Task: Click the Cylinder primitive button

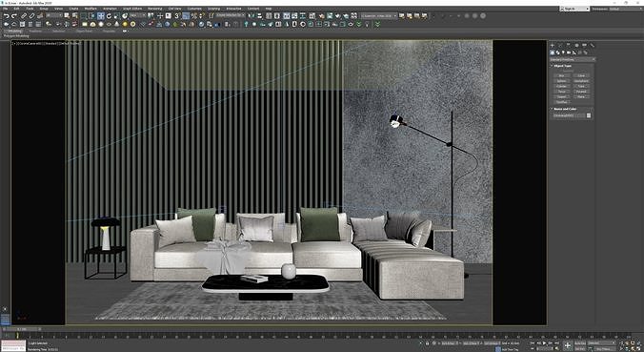Action: click(562, 87)
